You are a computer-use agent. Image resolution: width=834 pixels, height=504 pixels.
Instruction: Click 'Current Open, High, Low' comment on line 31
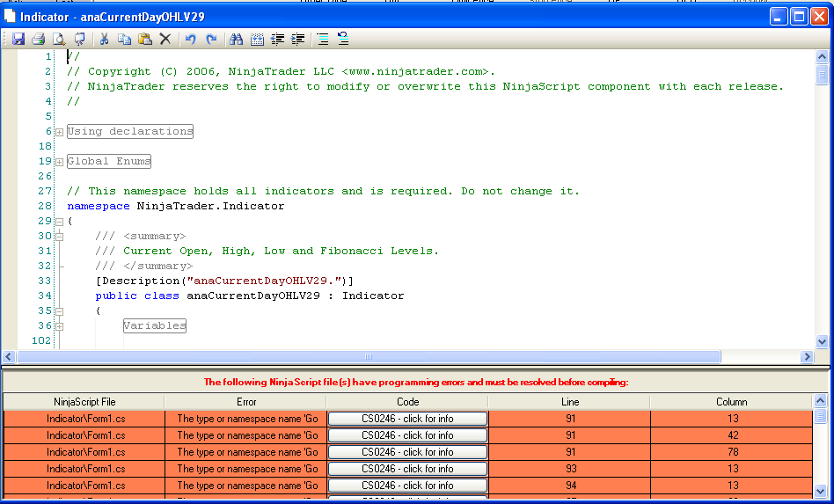(x=267, y=251)
